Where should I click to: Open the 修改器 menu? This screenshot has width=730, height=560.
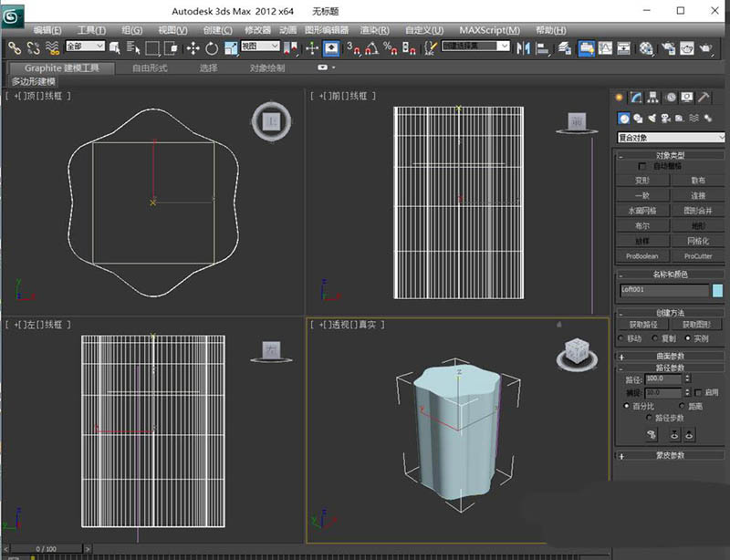point(258,30)
